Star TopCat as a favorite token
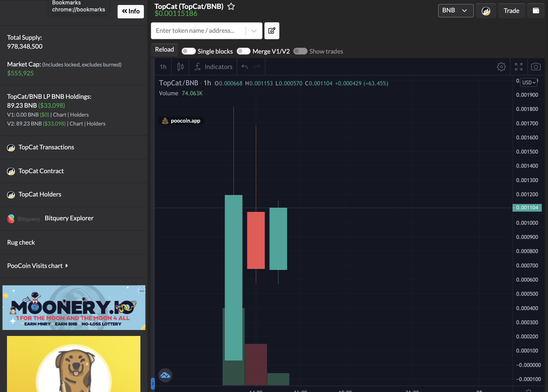548x392 pixels. (x=231, y=6)
